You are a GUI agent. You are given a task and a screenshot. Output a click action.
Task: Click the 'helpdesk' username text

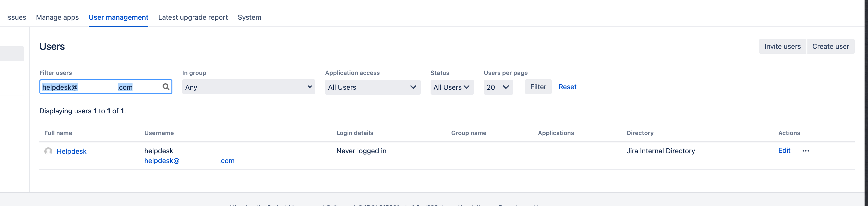(159, 151)
